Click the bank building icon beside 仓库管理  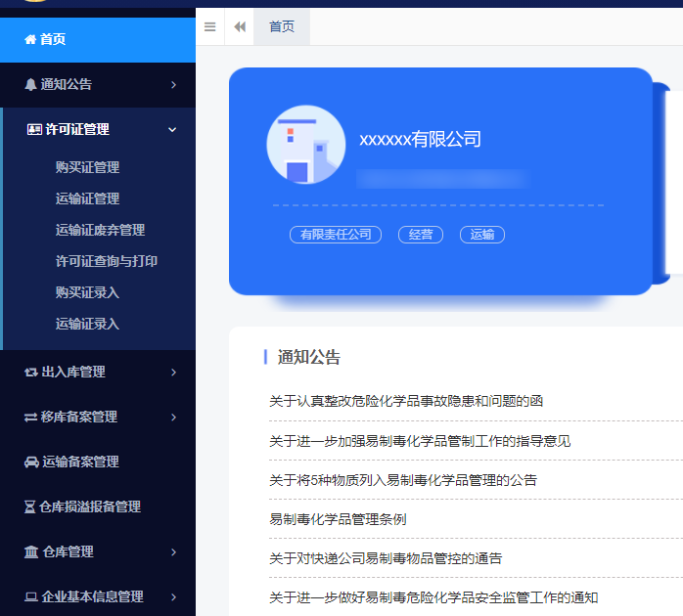pos(31,551)
